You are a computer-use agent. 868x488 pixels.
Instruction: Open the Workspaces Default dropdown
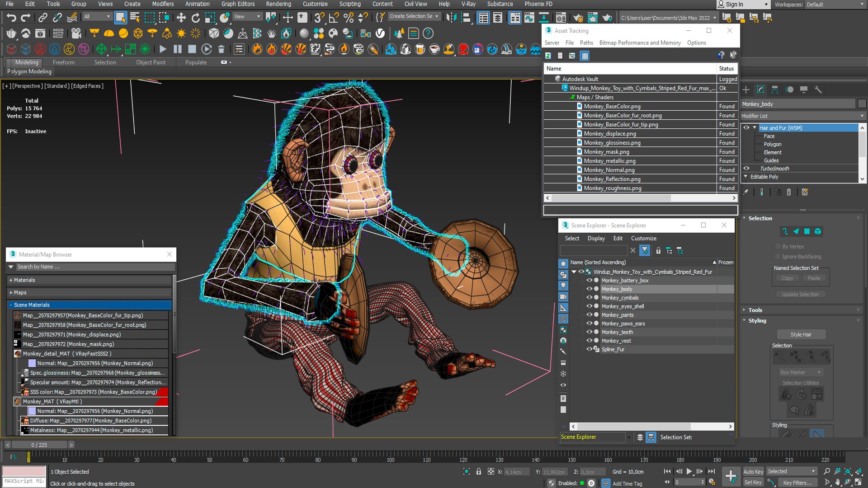[835, 5]
